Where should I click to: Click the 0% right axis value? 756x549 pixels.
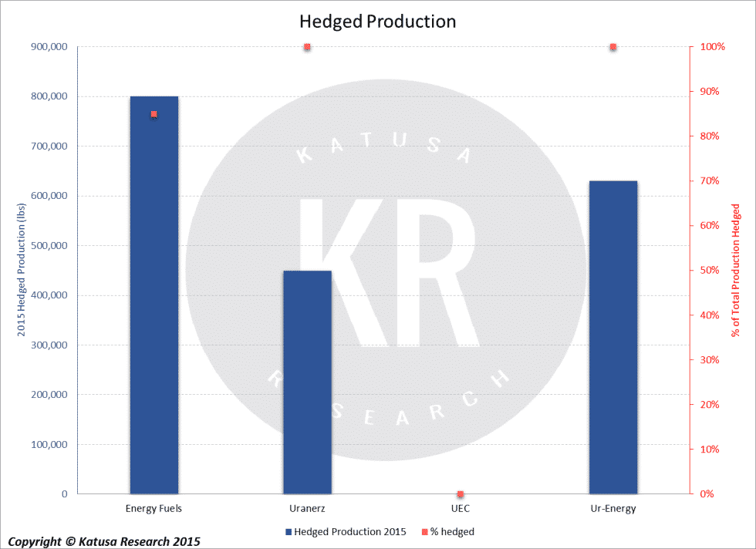[x=707, y=493]
